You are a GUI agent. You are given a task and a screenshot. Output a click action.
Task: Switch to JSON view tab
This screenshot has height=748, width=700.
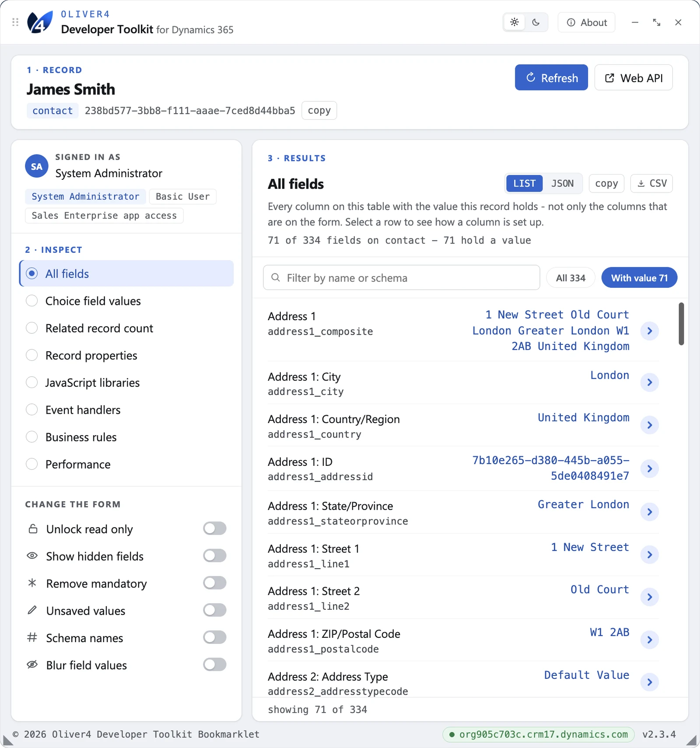click(562, 183)
